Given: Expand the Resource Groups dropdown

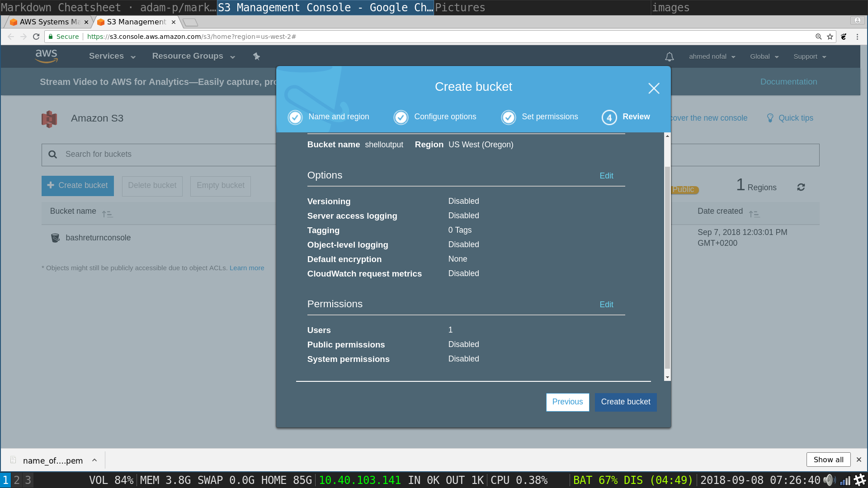Looking at the screenshot, I should (193, 56).
